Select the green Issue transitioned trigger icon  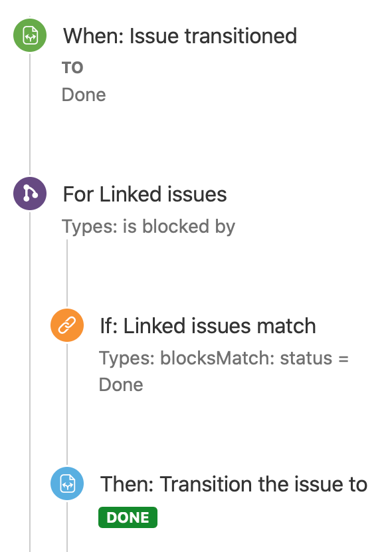click(29, 36)
